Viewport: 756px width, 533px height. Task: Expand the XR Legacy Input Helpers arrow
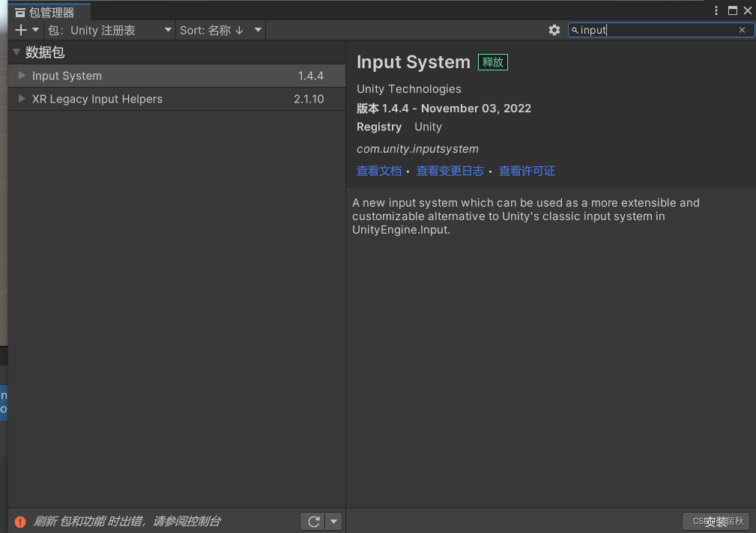(x=22, y=98)
